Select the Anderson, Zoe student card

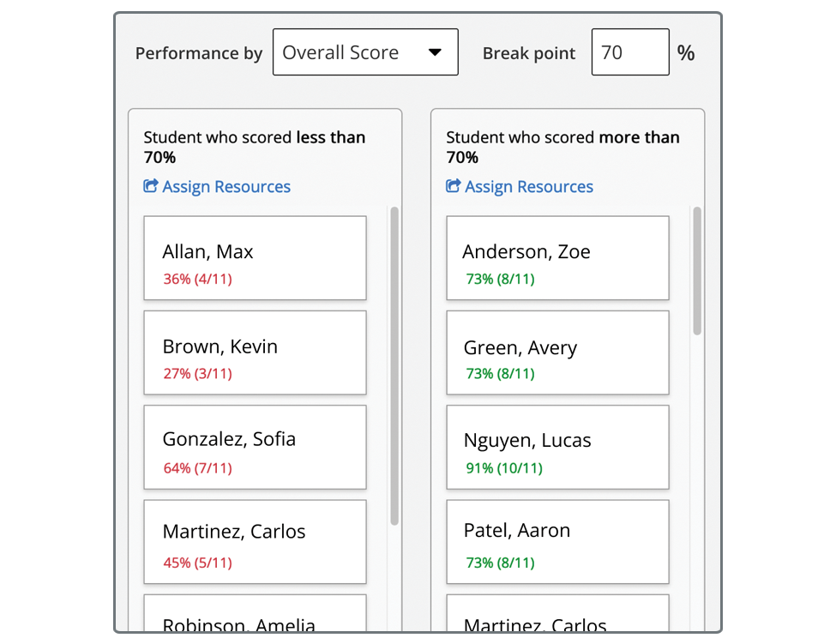click(557, 257)
